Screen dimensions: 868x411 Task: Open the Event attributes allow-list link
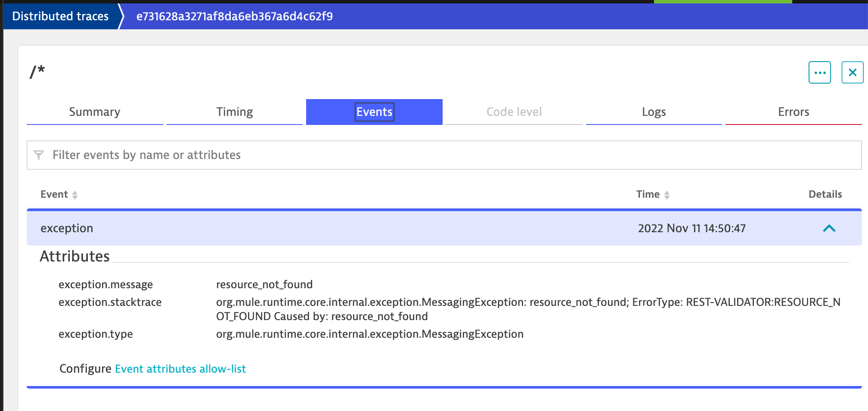click(x=180, y=369)
